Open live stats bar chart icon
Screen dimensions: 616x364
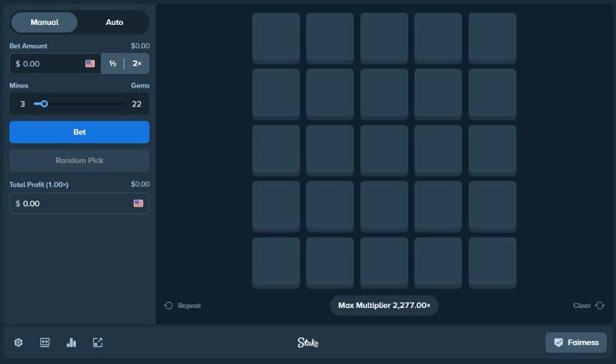[71, 342]
